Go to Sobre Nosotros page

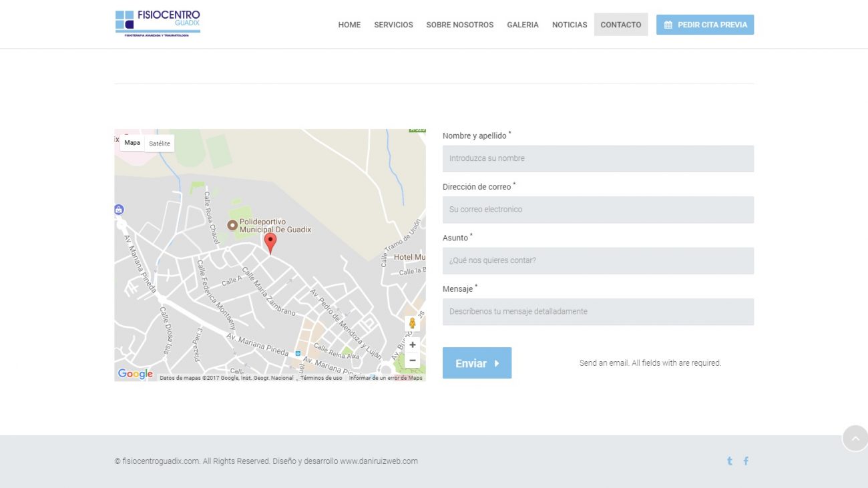[459, 25]
